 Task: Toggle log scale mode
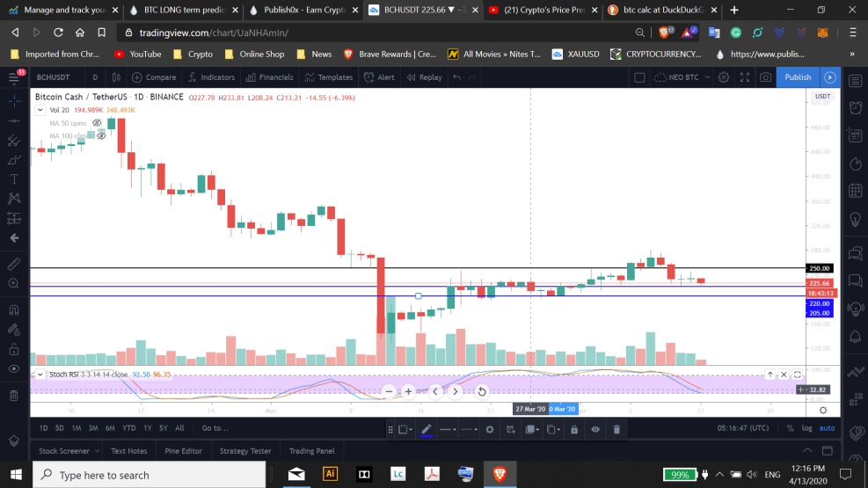pyautogui.click(x=807, y=428)
